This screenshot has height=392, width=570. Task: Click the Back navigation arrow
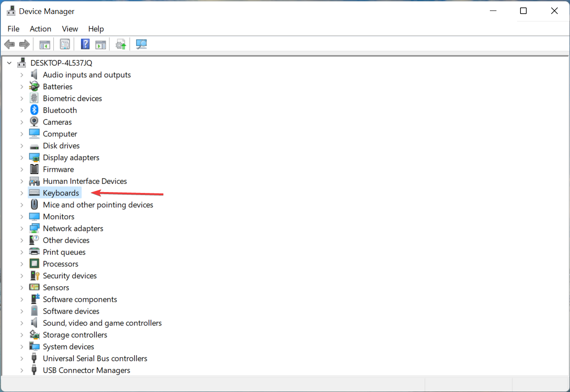pyautogui.click(x=10, y=44)
